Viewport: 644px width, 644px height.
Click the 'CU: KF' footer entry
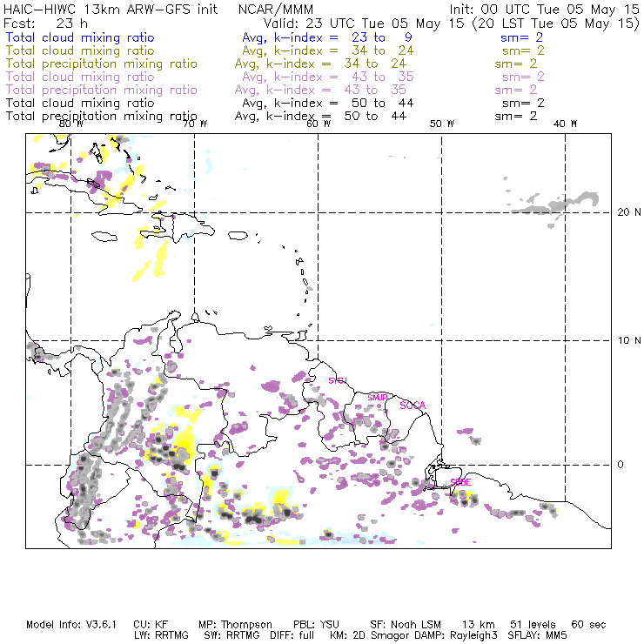tap(151, 625)
